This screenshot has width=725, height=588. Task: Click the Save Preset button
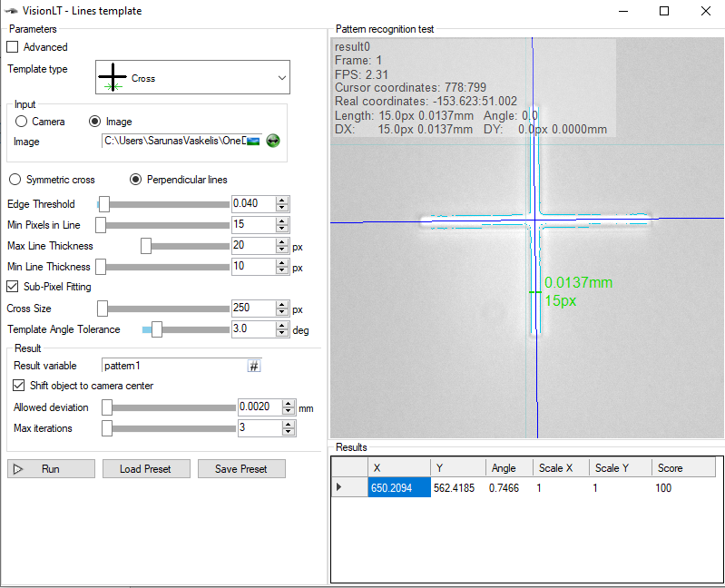pos(240,469)
